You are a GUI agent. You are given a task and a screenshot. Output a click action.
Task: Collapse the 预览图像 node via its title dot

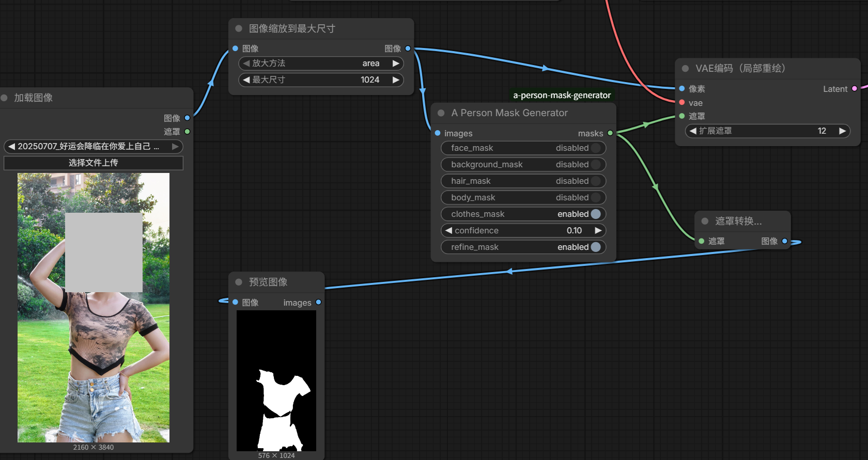point(239,282)
